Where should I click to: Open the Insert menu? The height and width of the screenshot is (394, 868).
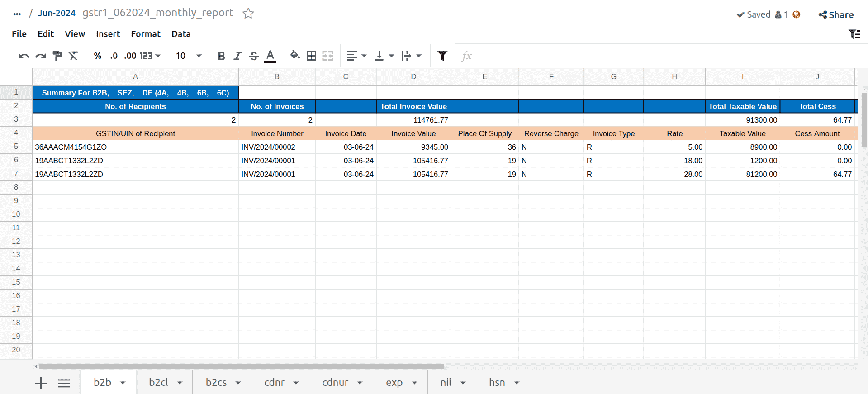coord(108,34)
